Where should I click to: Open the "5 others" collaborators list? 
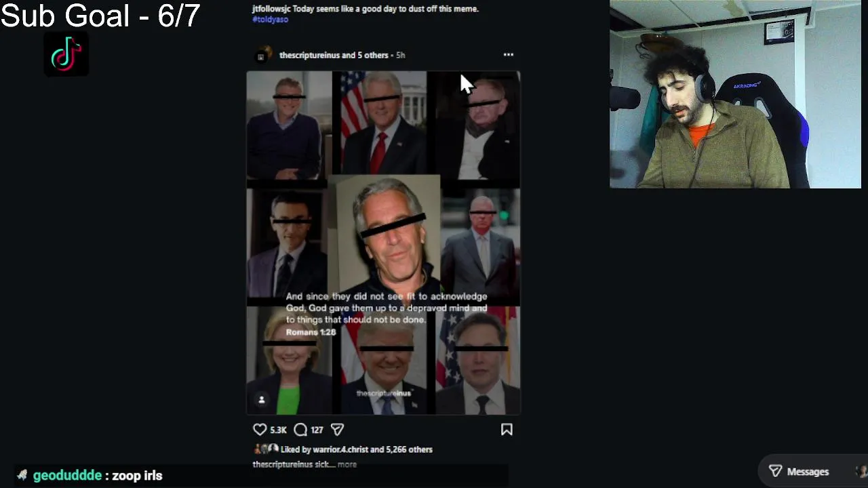coord(371,55)
